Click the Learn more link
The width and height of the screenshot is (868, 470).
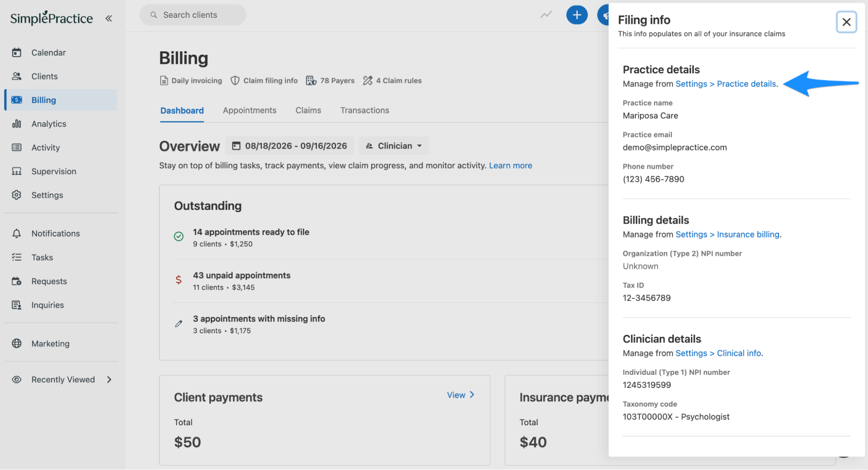tap(511, 165)
